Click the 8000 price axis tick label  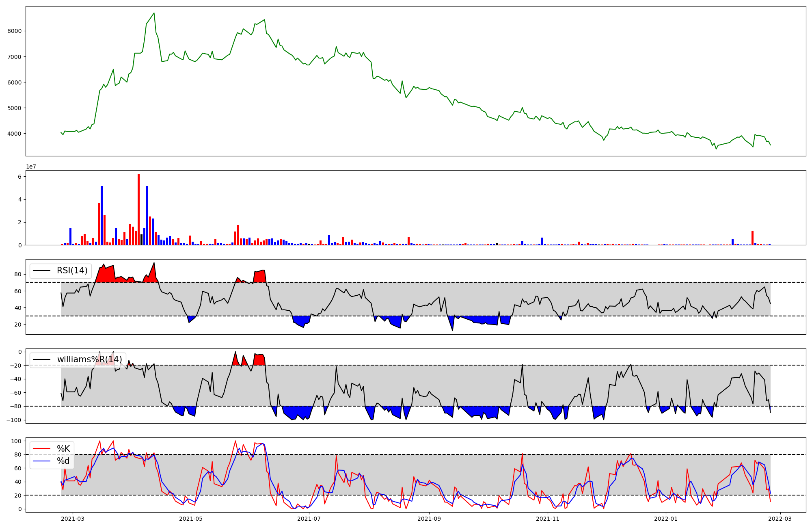pos(15,31)
